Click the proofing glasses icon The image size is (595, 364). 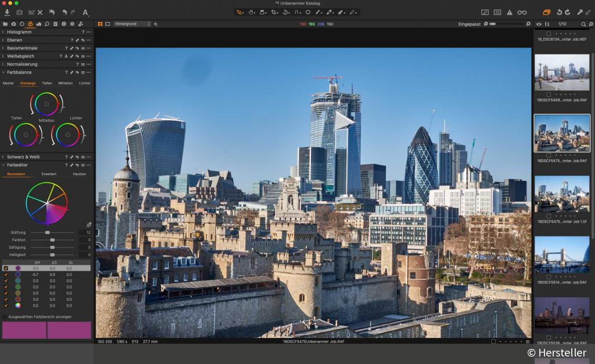point(522,13)
